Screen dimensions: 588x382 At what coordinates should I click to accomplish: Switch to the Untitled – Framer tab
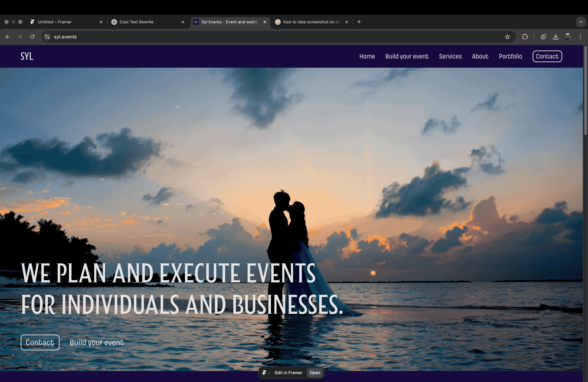55,22
